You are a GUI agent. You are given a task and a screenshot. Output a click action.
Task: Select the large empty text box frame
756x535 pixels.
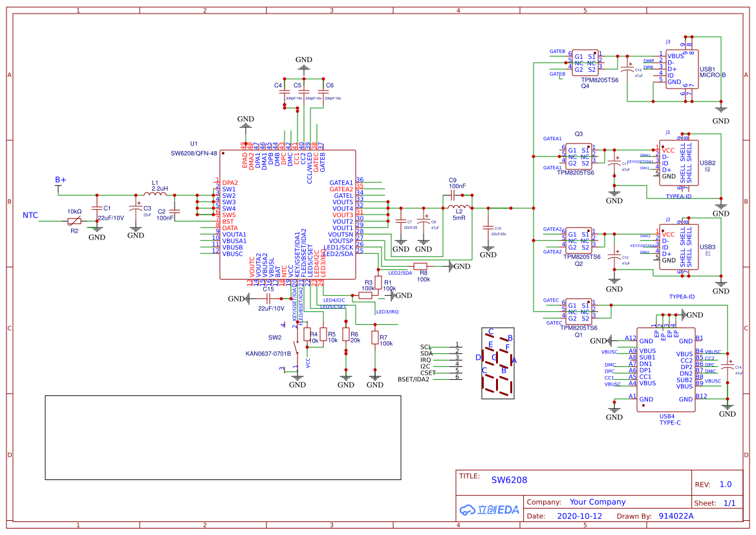coord(222,437)
